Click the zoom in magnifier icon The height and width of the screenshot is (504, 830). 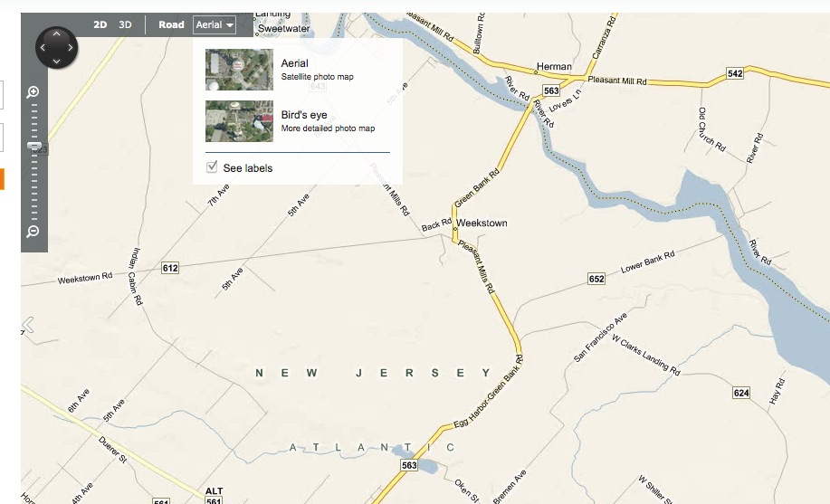tap(33, 91)
